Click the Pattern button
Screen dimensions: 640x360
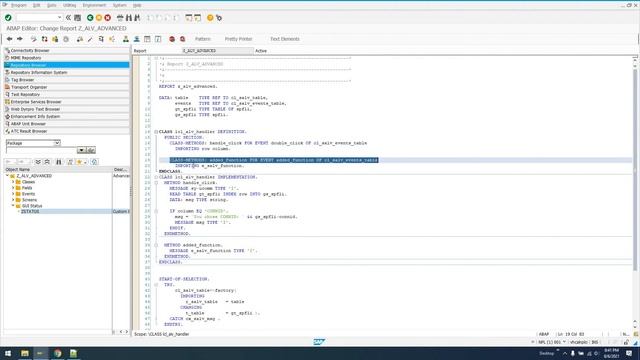click(203, 39)
